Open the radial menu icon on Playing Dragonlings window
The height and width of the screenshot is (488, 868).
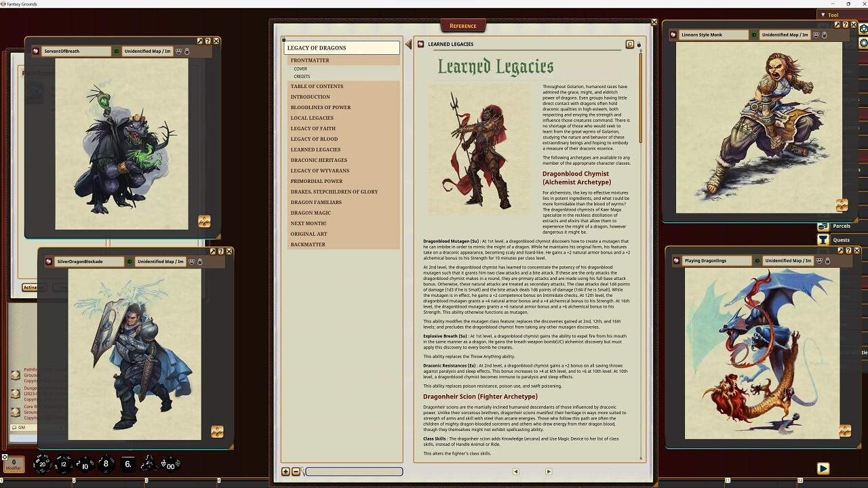845,430
